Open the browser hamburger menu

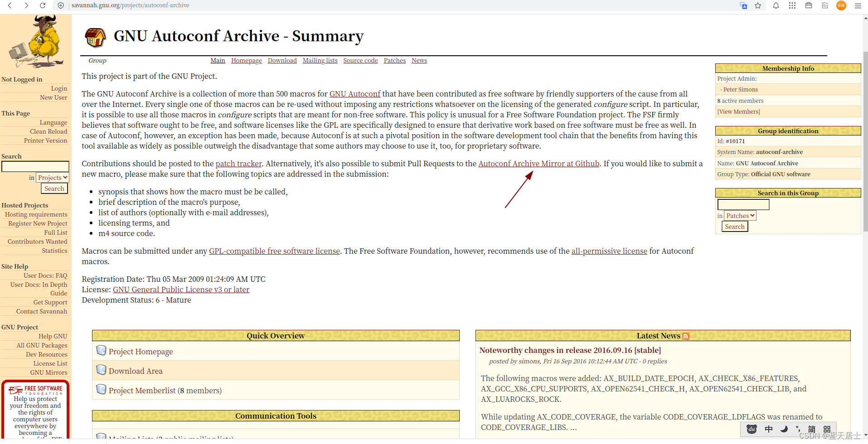pyautogui.click(x=858, y=5)
